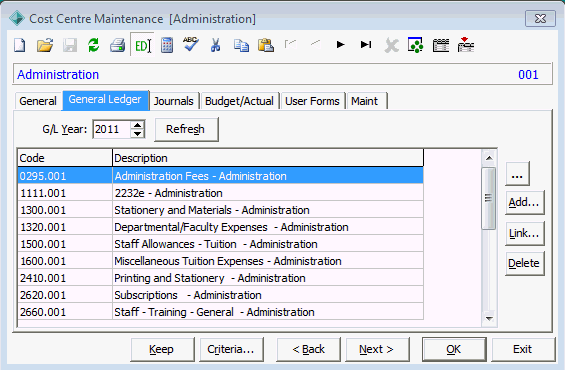Go to the previous record arrow
Image resolution: width=565 pixels, height=370 pixels.
coord(315,44)
